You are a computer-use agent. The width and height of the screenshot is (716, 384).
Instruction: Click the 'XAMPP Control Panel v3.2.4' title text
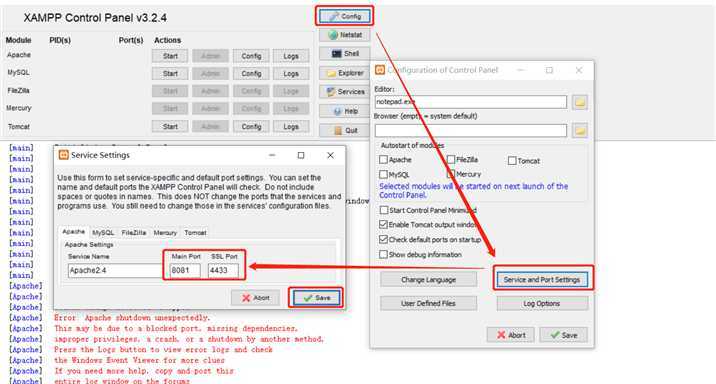coord(95,18)
